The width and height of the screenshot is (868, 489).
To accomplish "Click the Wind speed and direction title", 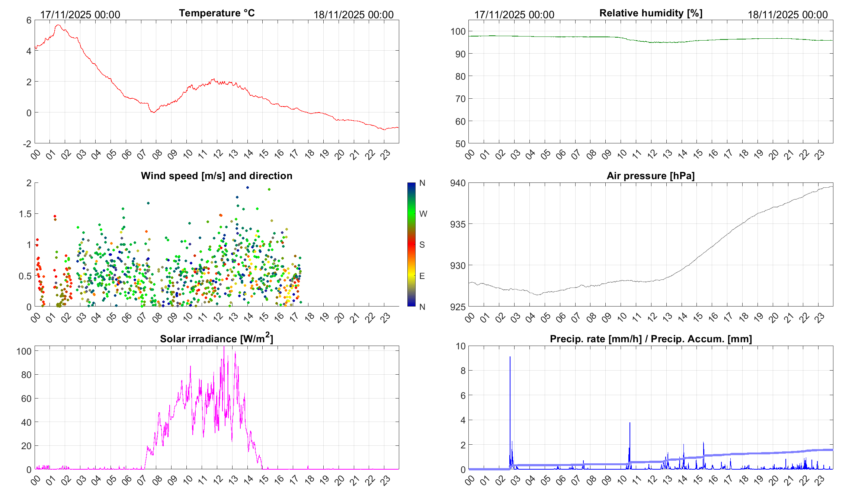I will click(217, 176).
